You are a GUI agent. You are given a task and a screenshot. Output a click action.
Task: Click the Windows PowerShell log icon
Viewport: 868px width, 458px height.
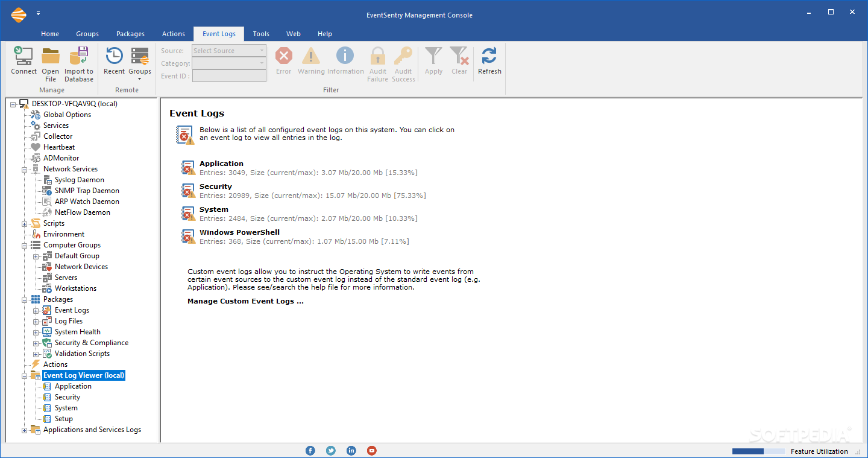coord(189,237)
